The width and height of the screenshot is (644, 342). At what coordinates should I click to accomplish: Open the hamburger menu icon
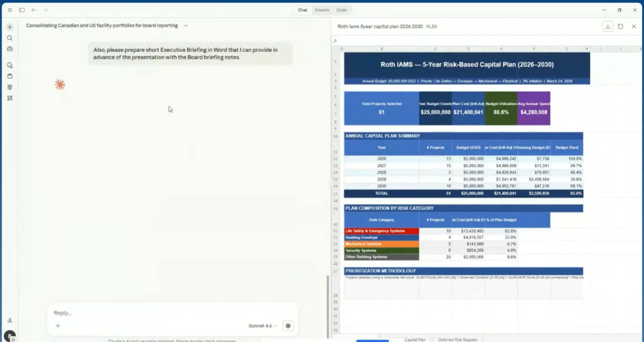tap(10, 10)
